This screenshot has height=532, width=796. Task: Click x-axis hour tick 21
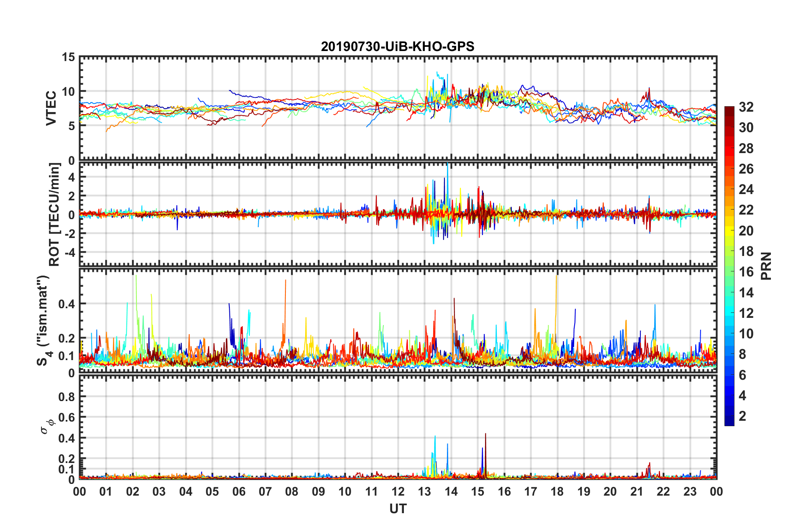(x=637, y=491)
